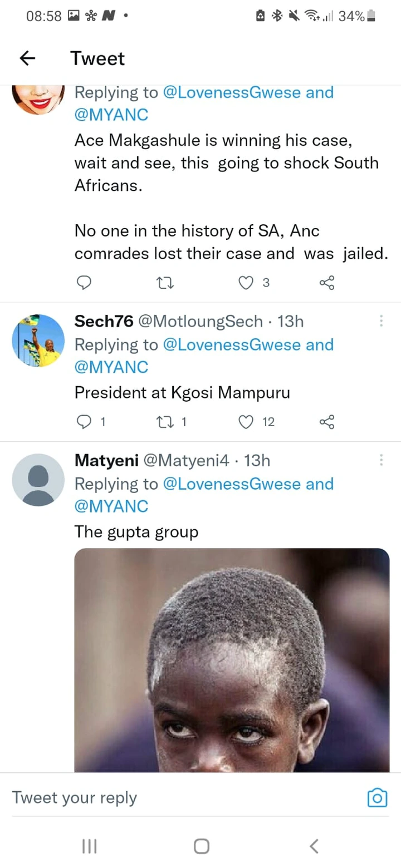This screenshot has height=868, width=401.
Task: Go back using the arrow beside Tweet
Action: tap(27, 58)
